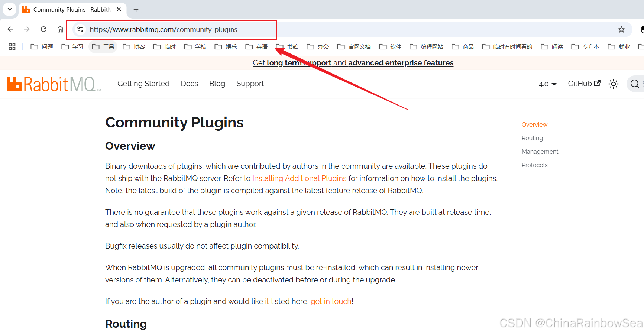The image size is (644, 334).
Task: Click the RabbitMQ logo
Action: click(x=54, y=84)
